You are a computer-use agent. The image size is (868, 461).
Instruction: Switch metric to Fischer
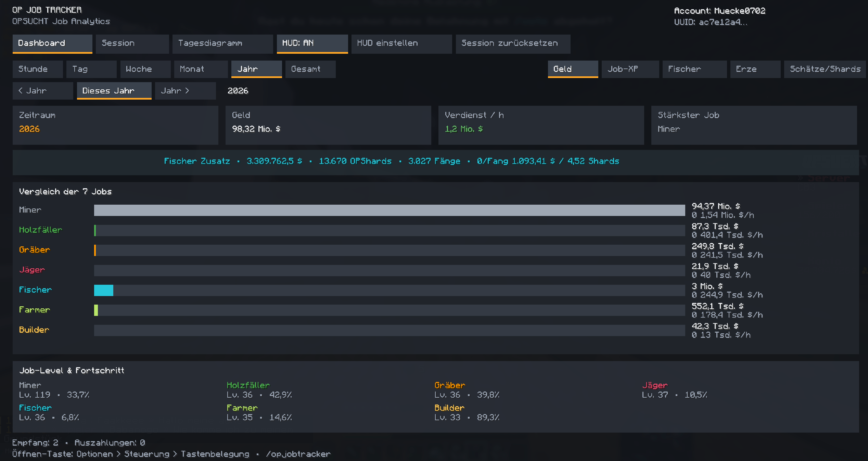(x=694, y=69)
